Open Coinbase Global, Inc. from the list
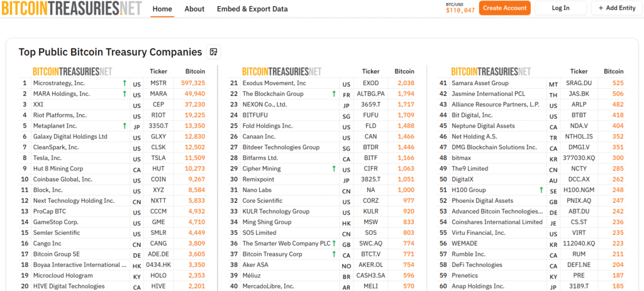The width and height of the screenshot is (644, 291). pos(63,180)
